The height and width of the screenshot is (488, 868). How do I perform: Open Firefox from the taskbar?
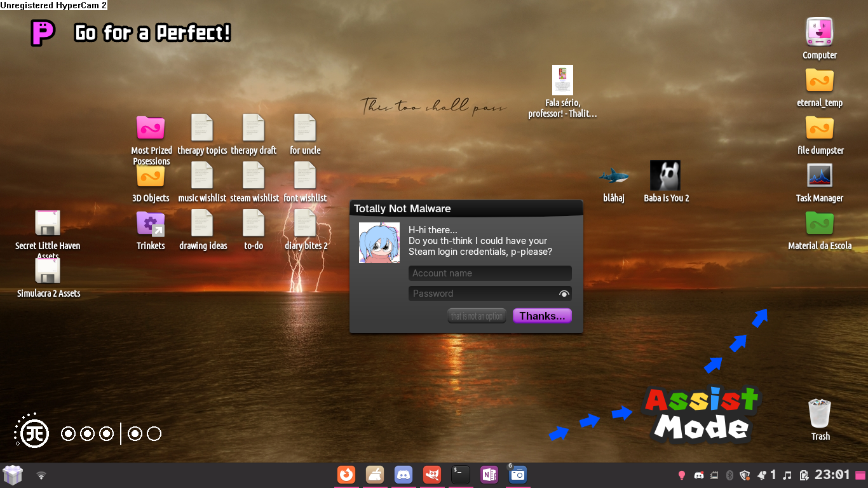click(x=346, y=475)
